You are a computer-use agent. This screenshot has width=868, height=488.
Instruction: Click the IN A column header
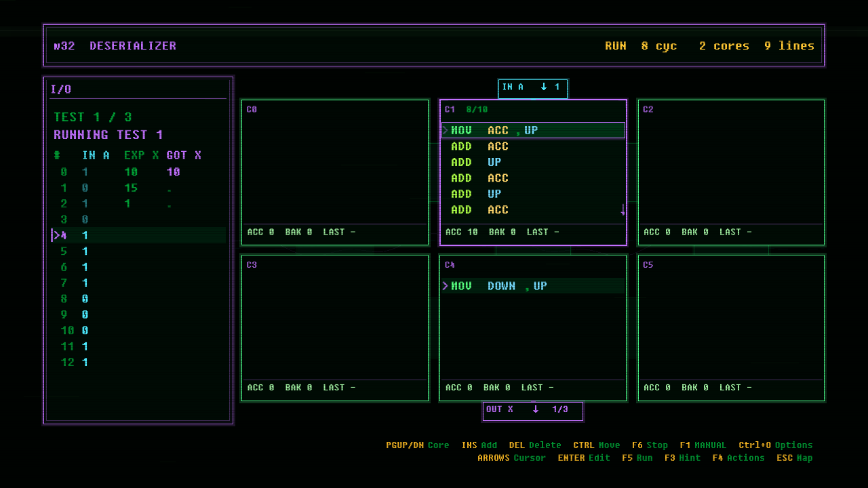[x=96, y=155]
